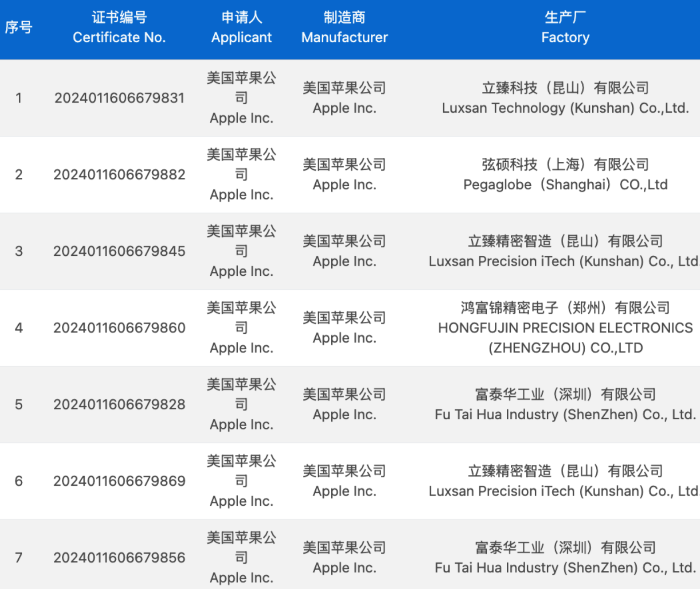Click the applicant cell in row 1

click(241, 98)
